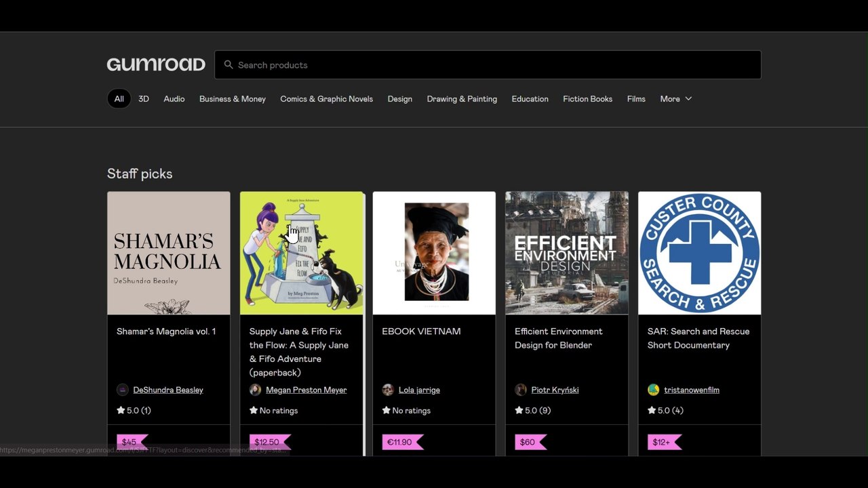Screen dimensions: 868x488
Task: Open the Shamar's Magnolia vol. 1 title
Action: (x=166, y=331)
